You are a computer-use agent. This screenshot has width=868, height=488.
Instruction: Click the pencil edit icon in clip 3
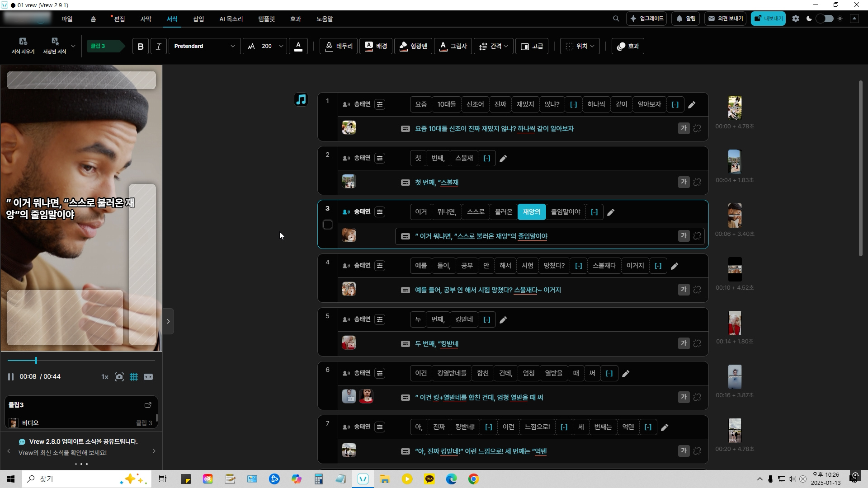pyautogui.click(x=611, y=212)
